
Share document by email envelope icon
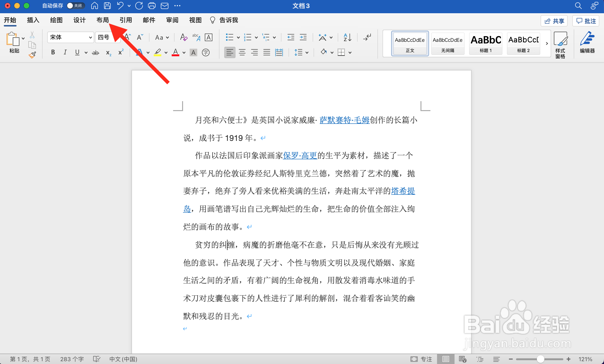click(x=165, y=6)
